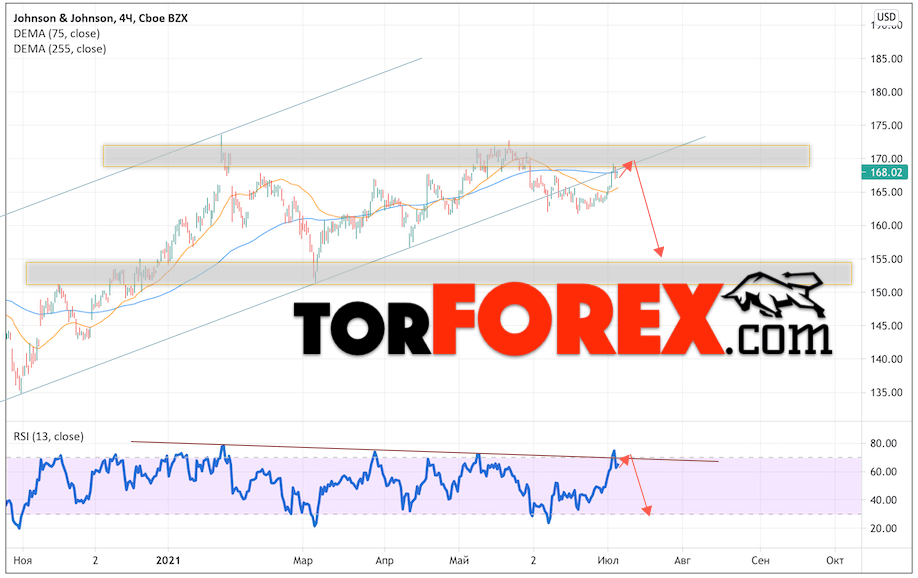Click the Авг time axis label

[682, 560]
